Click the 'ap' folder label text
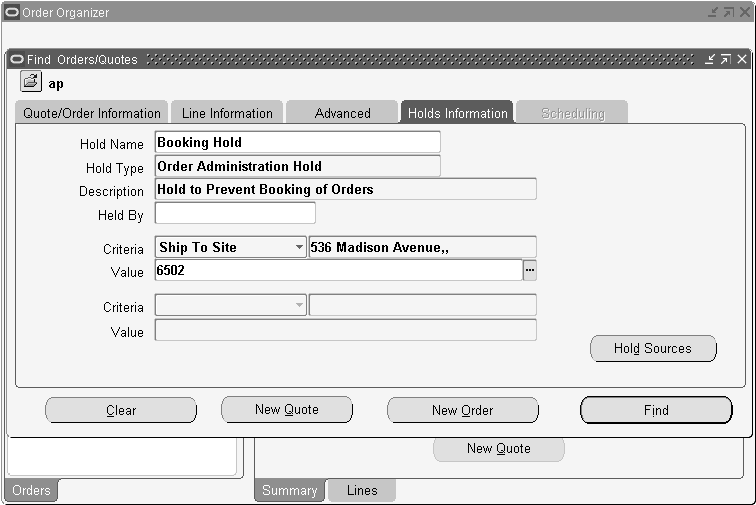 point(56,84)
